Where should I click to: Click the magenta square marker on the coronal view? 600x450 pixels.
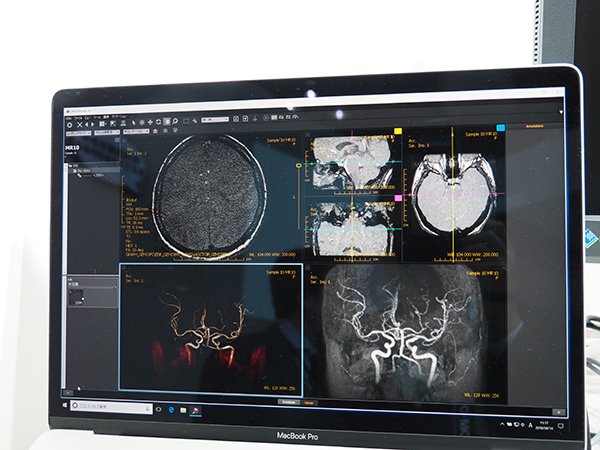[x=399, y=199]
